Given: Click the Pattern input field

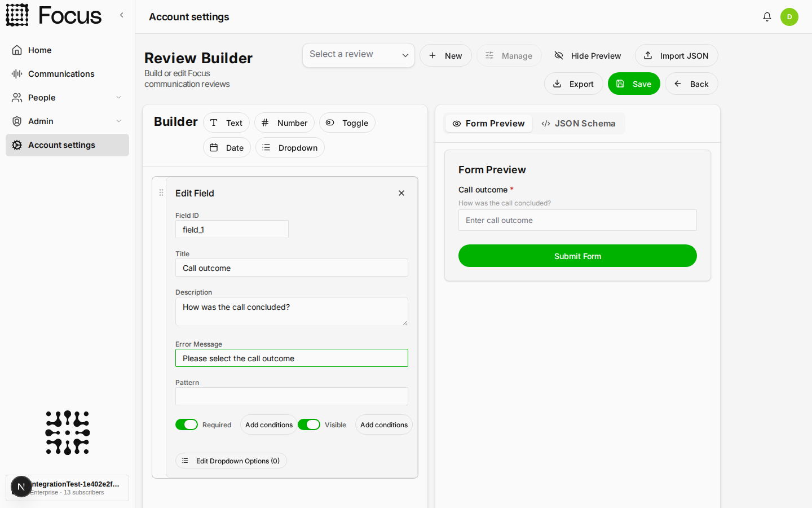Looking at the screenshot, I should [292, 396].
